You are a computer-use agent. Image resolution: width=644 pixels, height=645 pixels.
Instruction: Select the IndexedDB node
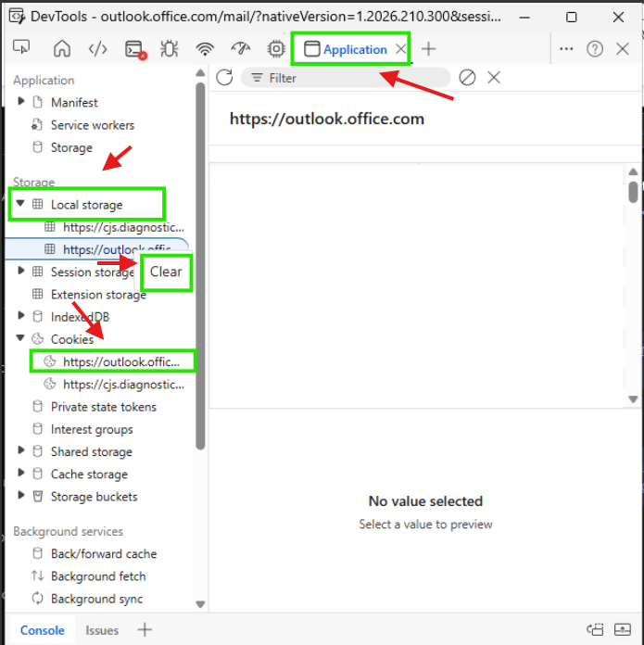(x=80, y=317)
